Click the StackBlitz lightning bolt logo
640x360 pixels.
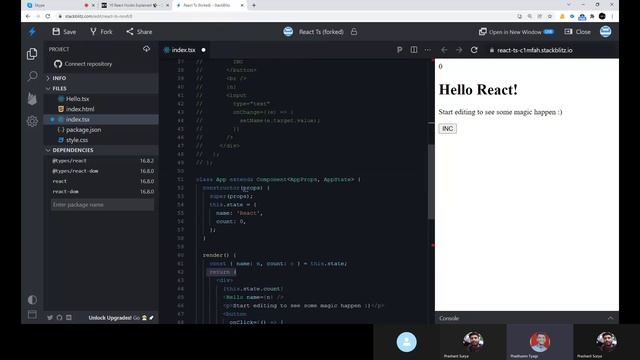(32, 32)
